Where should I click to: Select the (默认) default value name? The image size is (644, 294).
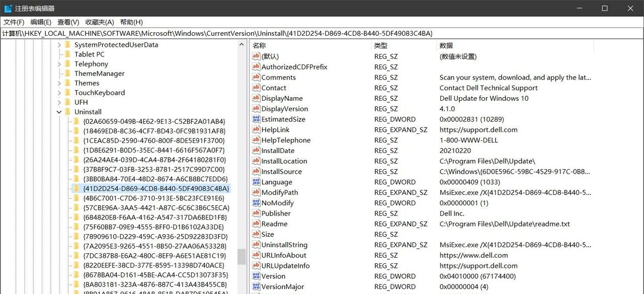point(270,56)
